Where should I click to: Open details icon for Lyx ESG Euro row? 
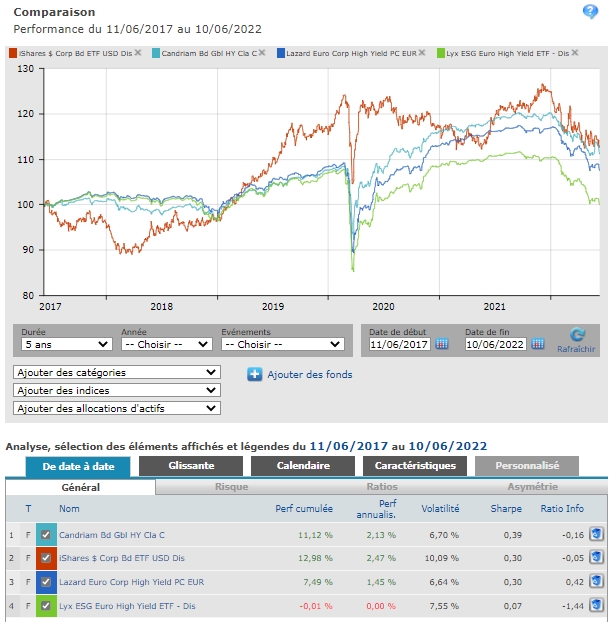596,604
